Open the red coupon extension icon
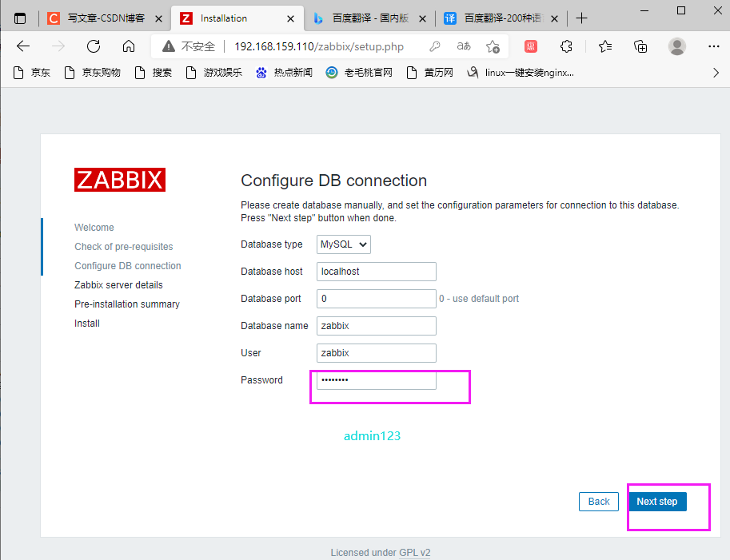The height and width of the screenshot is (560, 730). [531, 46]
